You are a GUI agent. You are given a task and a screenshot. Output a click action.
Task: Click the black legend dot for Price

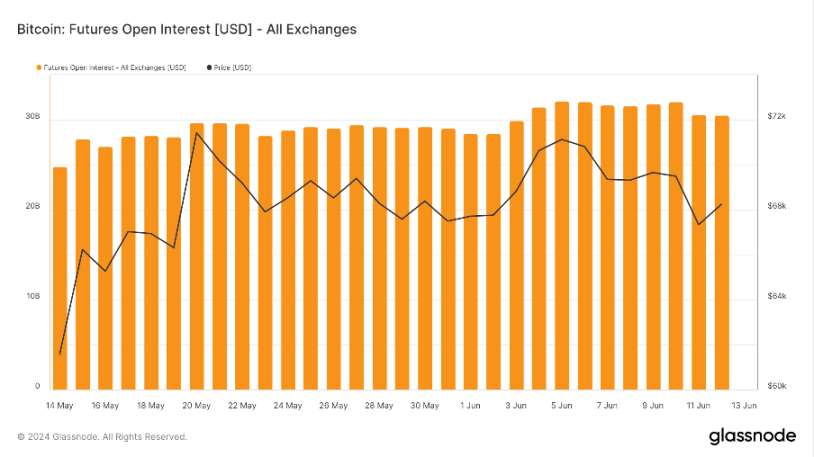209,68
